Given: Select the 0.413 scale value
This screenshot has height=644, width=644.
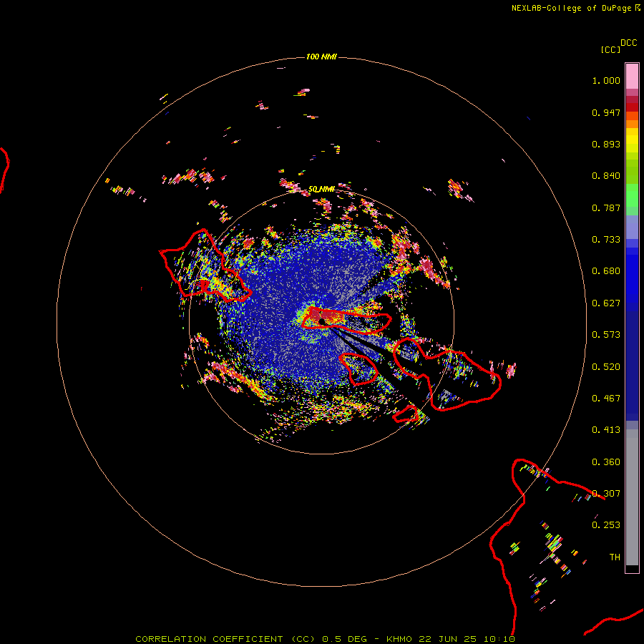Looking at the screenshot, I should 606,430.
